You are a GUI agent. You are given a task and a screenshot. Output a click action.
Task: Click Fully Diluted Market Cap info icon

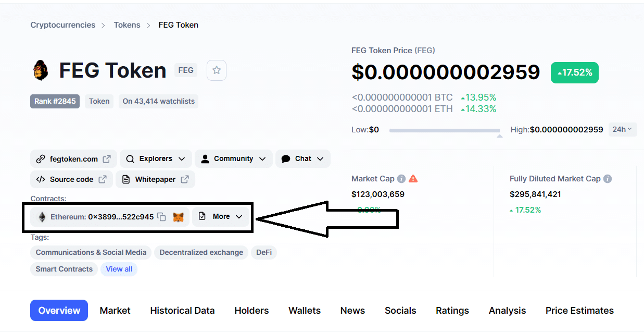(608, 179)
